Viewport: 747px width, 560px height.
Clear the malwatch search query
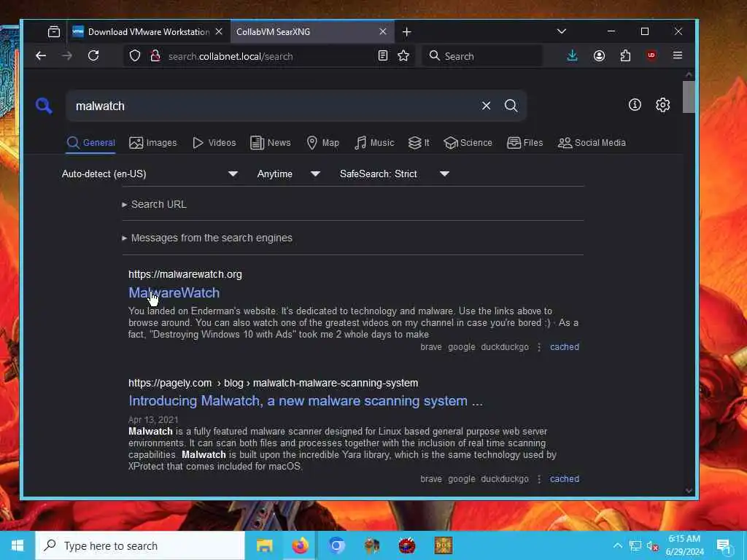486,106
